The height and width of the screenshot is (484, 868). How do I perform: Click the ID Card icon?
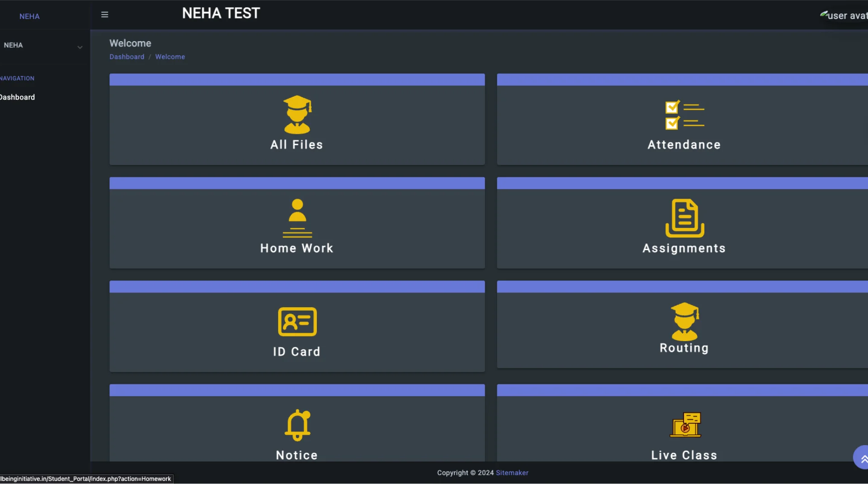297,322
